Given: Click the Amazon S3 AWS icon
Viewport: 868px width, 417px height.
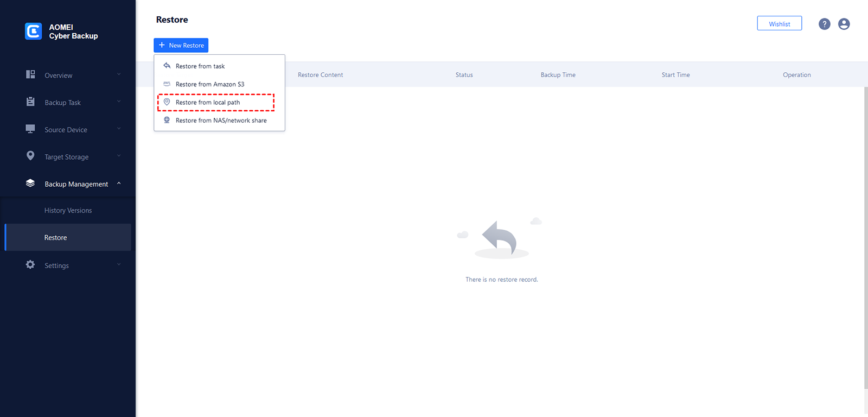Looking at the screenshot, I should (167, 84).
